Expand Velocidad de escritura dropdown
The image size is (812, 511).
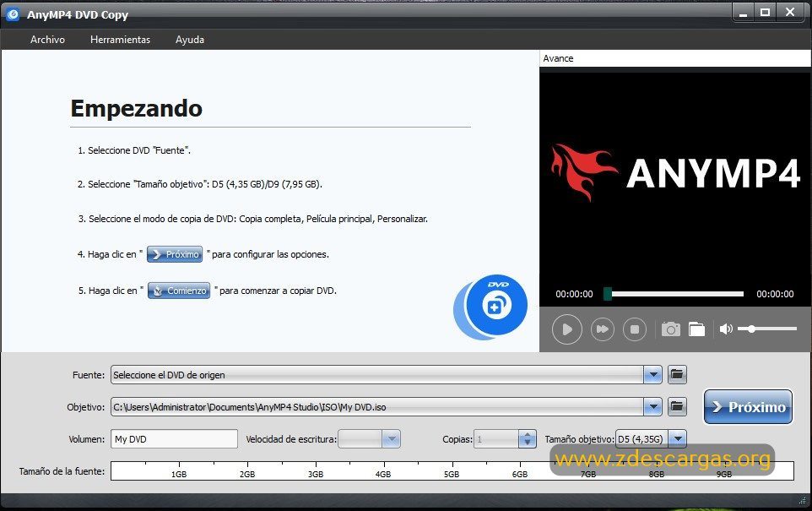(391, 439)
